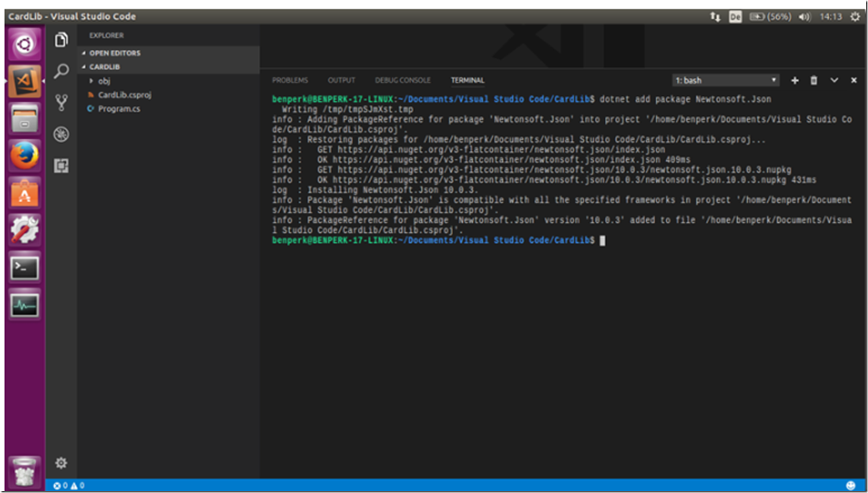Close the terminal panel

pos(854,80)
